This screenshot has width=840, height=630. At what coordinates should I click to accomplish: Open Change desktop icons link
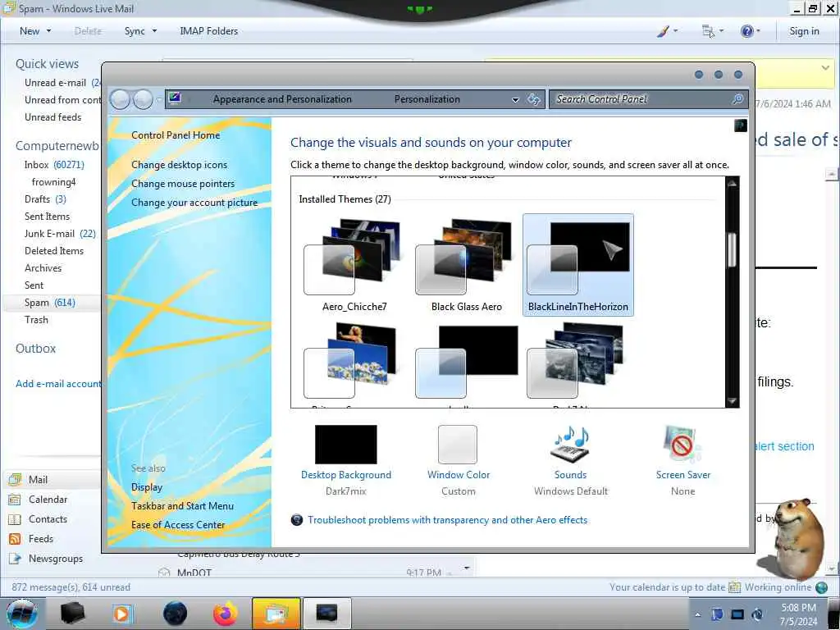(x=180, y=164)
